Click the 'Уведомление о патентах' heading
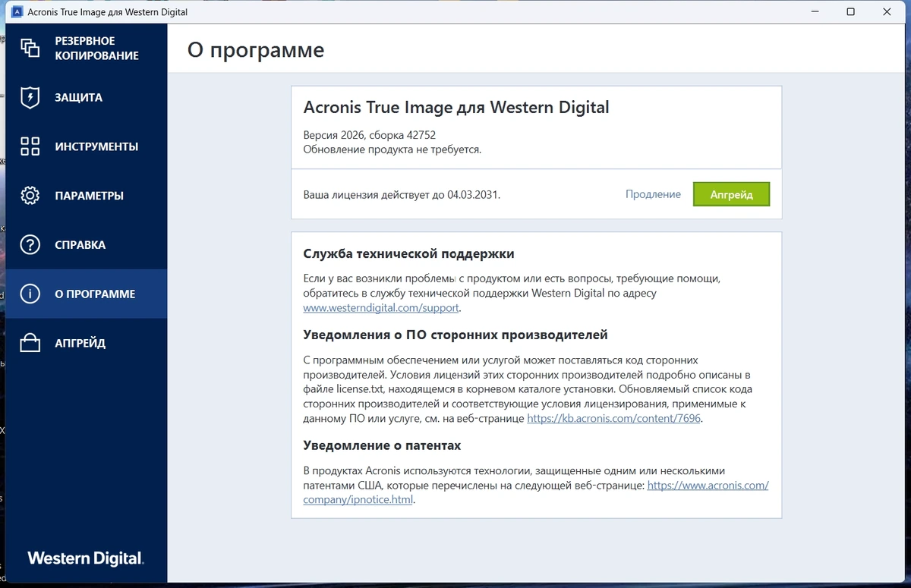The height and width of the screenshot is (588, 911). [x=382, y=445]
